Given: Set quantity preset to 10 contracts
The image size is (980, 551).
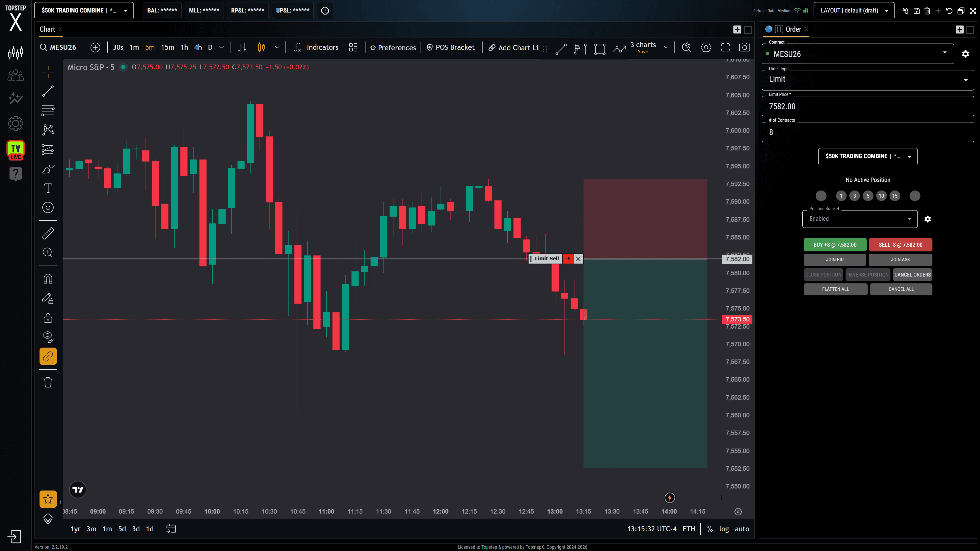Looking at the screenshot, I should 881,196.
